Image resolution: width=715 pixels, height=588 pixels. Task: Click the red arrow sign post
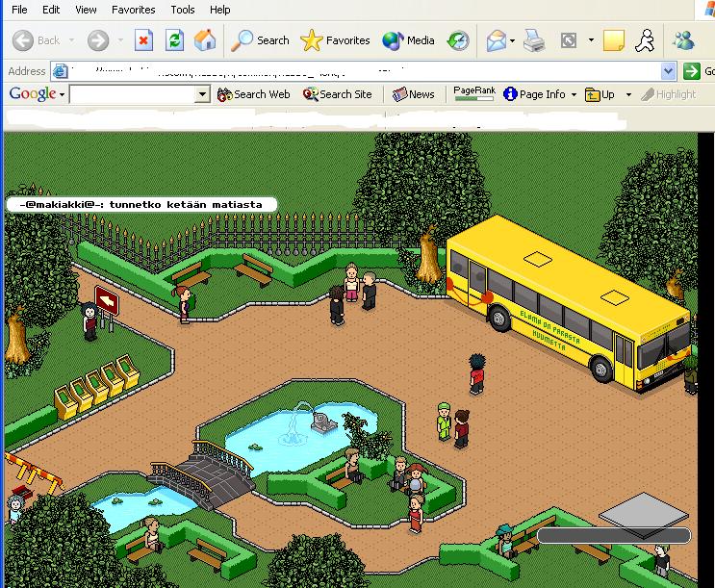[x=107, y=302]
